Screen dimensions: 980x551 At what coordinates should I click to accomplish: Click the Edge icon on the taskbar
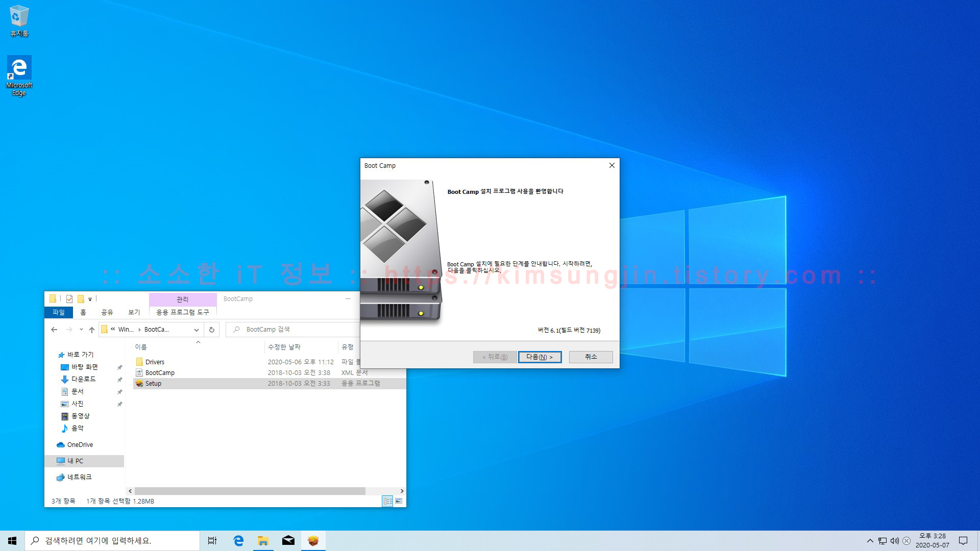click(238, 541)
